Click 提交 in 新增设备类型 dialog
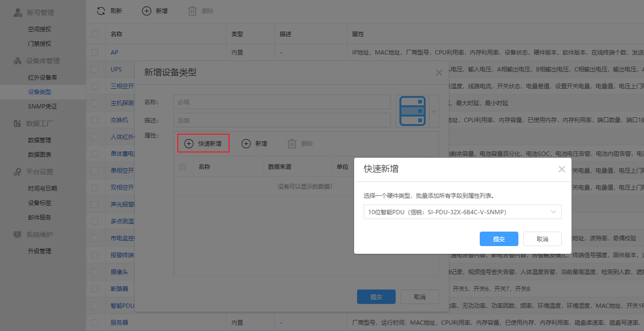Image resolution: width=644 pixels, height=331 pixels. pyautogui.click(x=376, y=297)
